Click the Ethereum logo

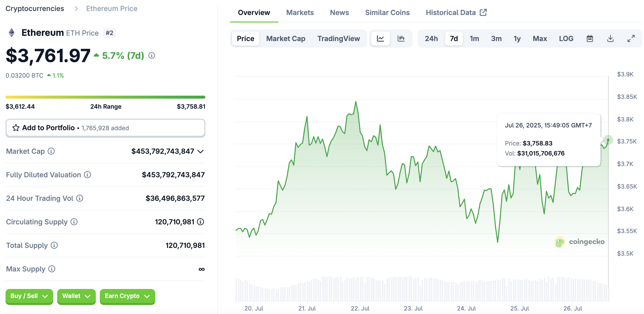point(11,33)
